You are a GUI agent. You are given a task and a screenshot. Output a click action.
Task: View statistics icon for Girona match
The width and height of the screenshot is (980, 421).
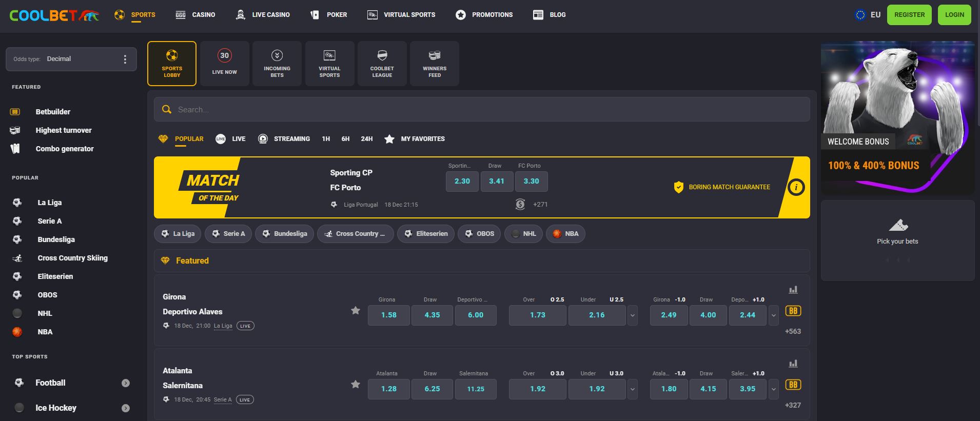click(793, 290)
